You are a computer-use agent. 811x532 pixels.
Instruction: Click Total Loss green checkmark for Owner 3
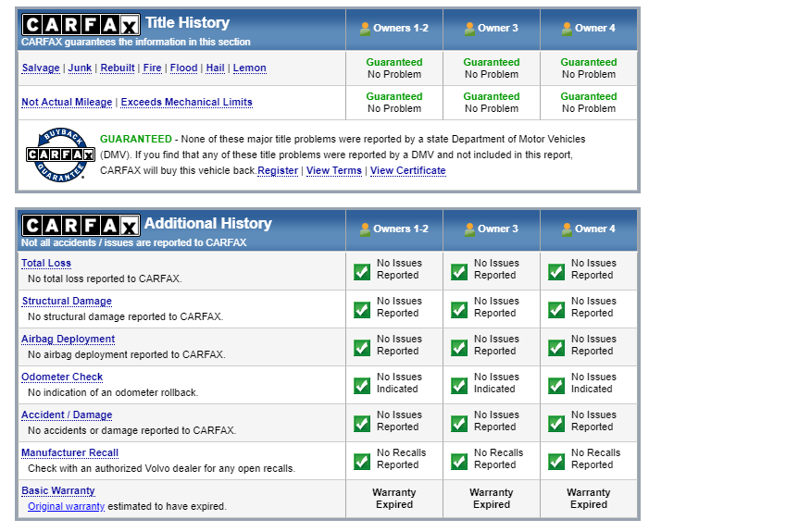tap(459, 271)
